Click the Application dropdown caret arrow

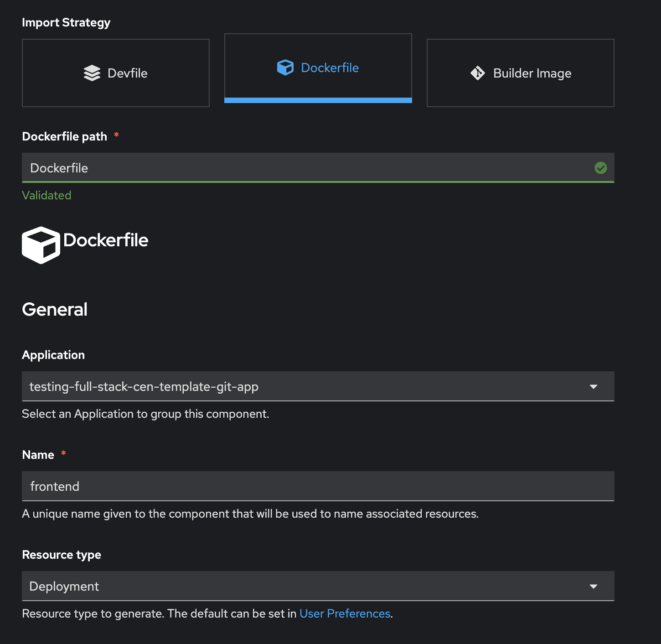pos(594,387)
